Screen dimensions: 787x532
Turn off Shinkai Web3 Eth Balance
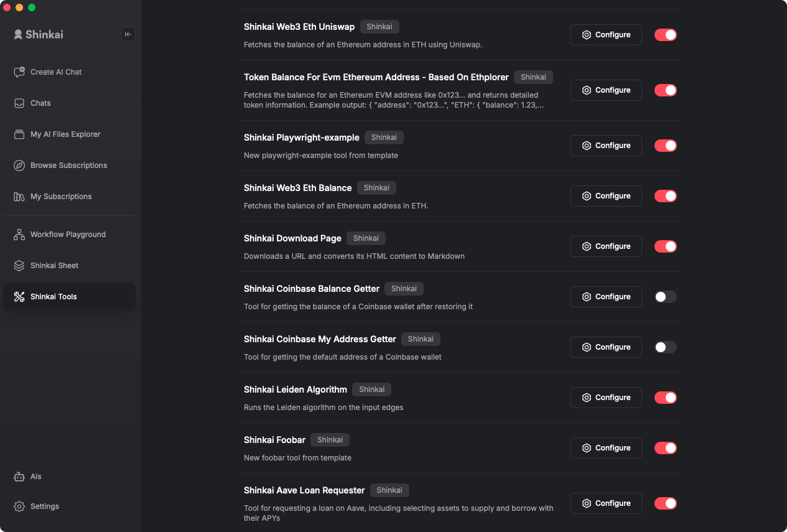(666, 196)
